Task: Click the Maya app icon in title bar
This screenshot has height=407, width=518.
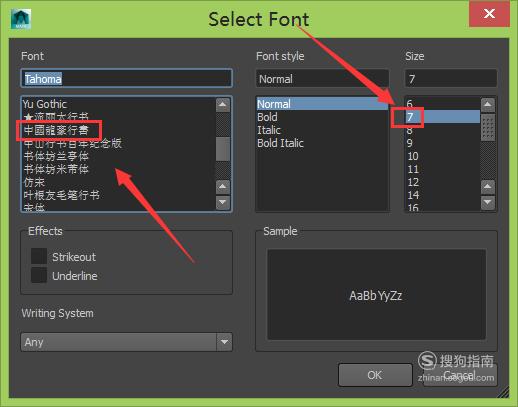Action: point(21,19)
